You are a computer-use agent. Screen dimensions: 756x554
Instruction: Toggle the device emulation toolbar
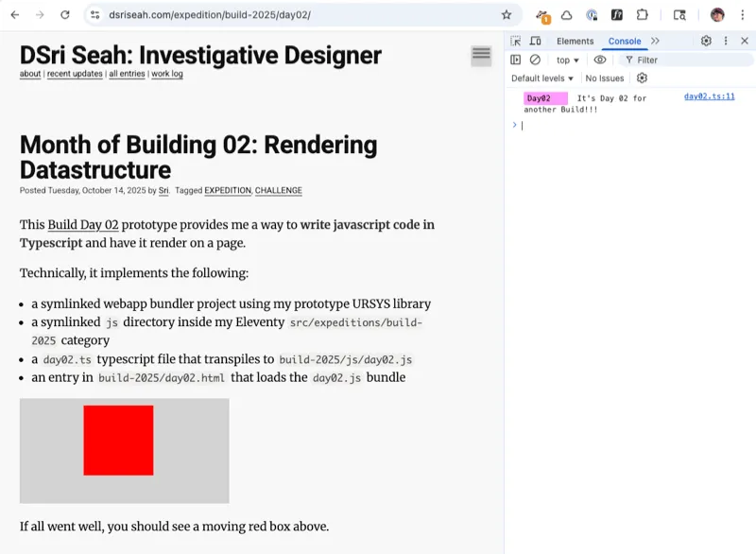point(534,41)
